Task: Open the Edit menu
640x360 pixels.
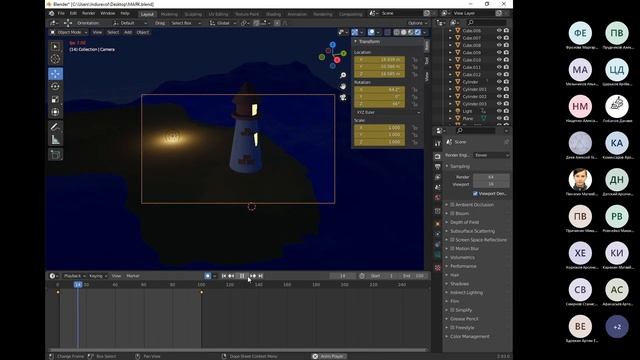Action: point(73,13)
